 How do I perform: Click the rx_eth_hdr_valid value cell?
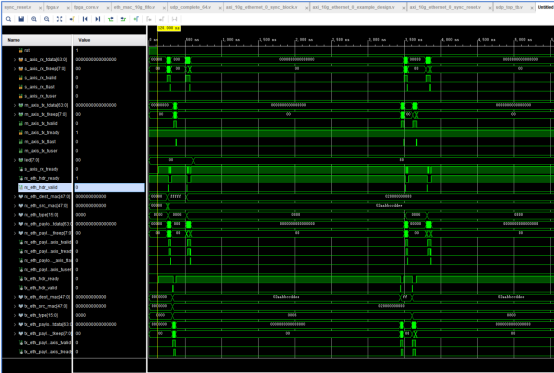[109, 188]
